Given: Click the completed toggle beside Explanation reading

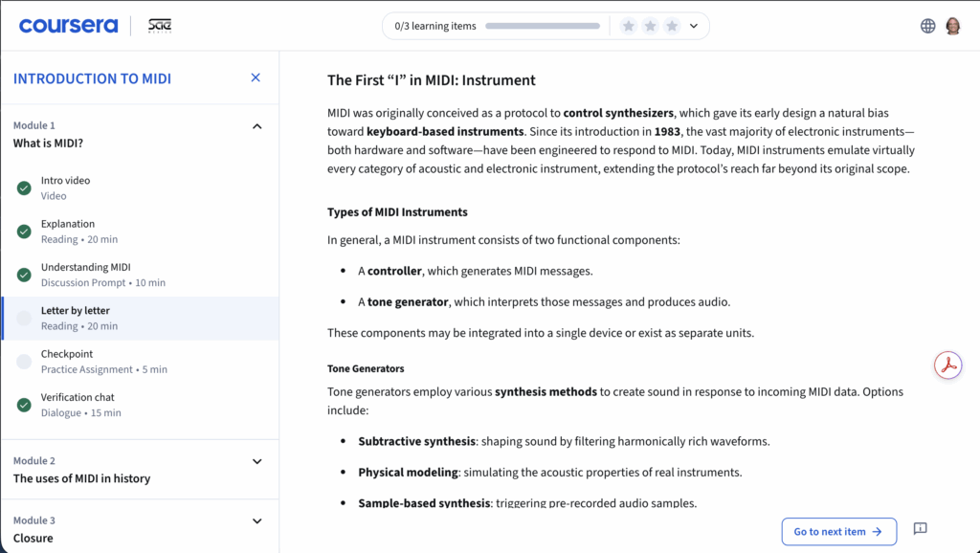Looking at the screenshot, I should coord(24,230).
